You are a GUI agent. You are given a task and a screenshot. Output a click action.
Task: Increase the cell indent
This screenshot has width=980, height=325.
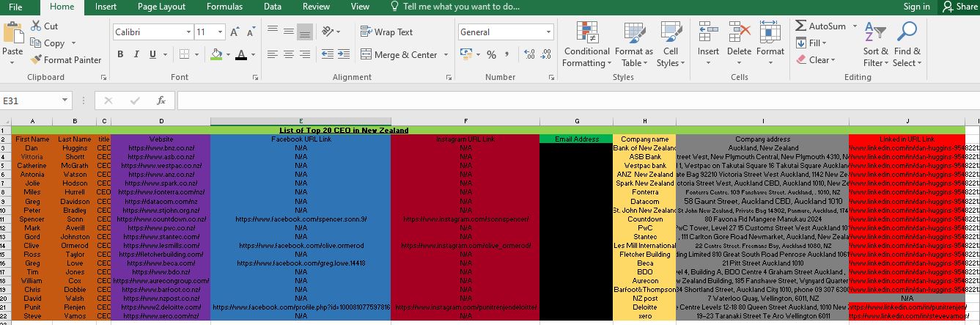[343, 55]
